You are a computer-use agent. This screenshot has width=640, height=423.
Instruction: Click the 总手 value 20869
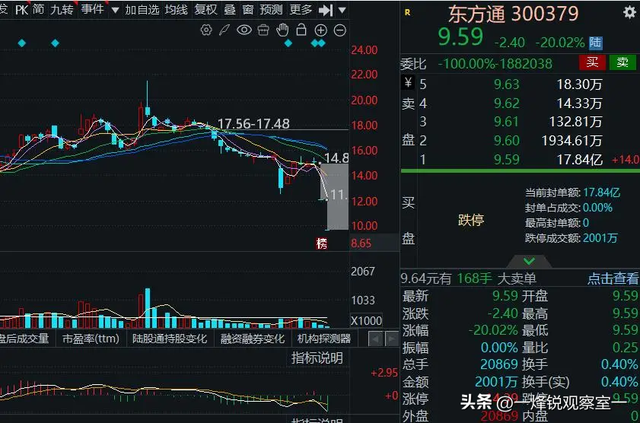[x=499, y=364]
